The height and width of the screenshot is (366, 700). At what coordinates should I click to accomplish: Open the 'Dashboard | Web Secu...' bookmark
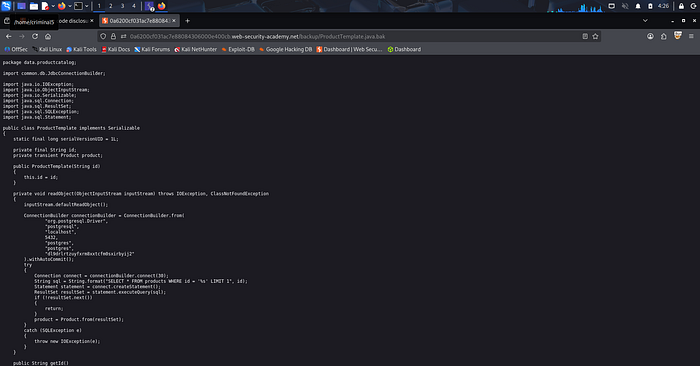pos(350,49)
